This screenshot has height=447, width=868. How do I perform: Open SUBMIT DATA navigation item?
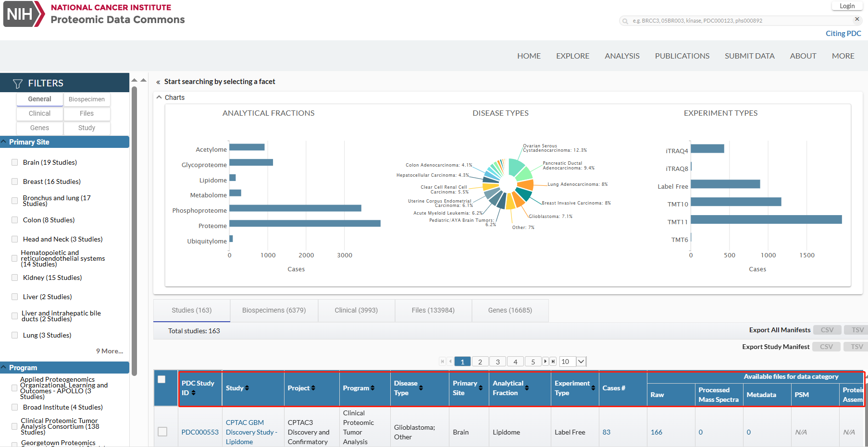pos(749,56)
